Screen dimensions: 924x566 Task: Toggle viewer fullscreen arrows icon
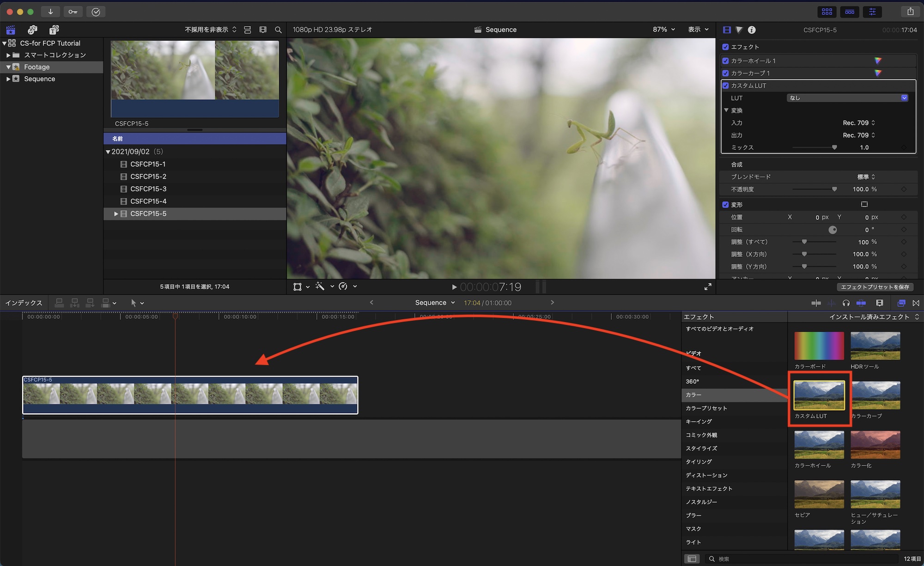pyautogui.click(x=708, y=287)
